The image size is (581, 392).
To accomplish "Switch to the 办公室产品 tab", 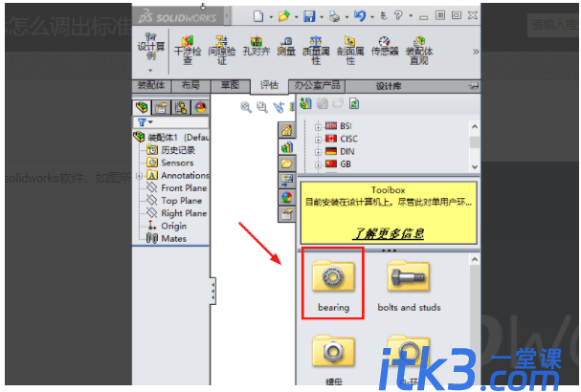I will click(317, 86).
